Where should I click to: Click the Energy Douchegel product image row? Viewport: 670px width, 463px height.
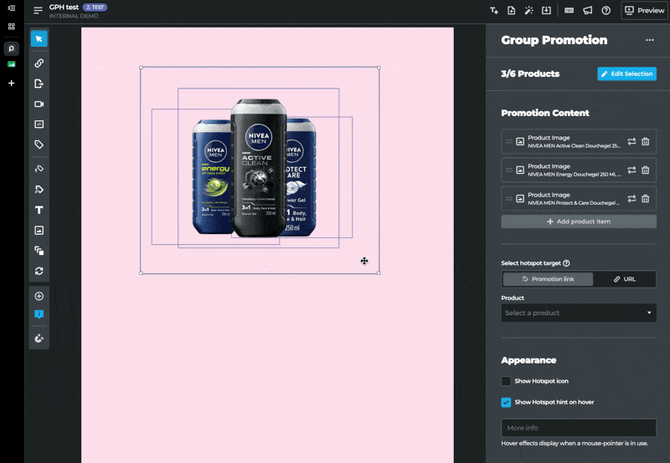pos(579,170)
